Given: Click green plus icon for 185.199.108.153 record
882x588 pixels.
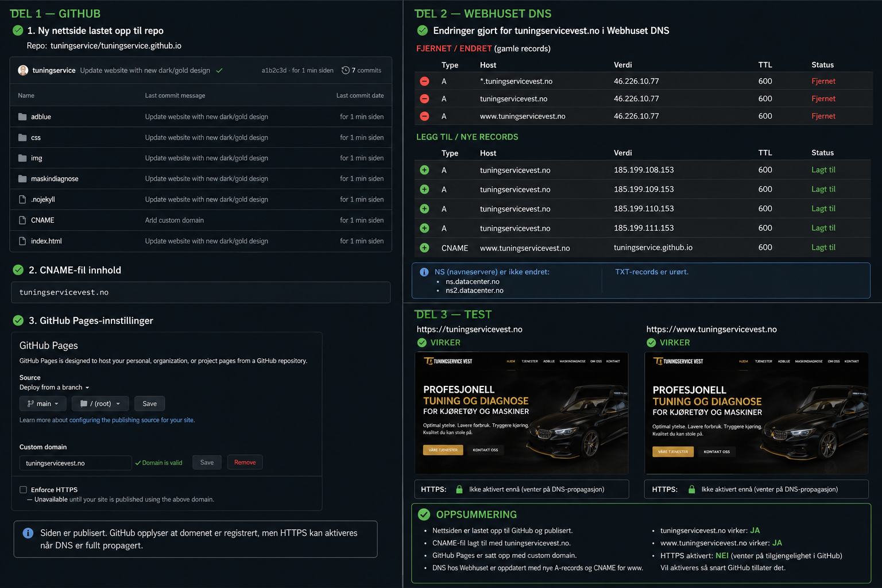Looking at the screenshot, I should click(x=424, y=170).
